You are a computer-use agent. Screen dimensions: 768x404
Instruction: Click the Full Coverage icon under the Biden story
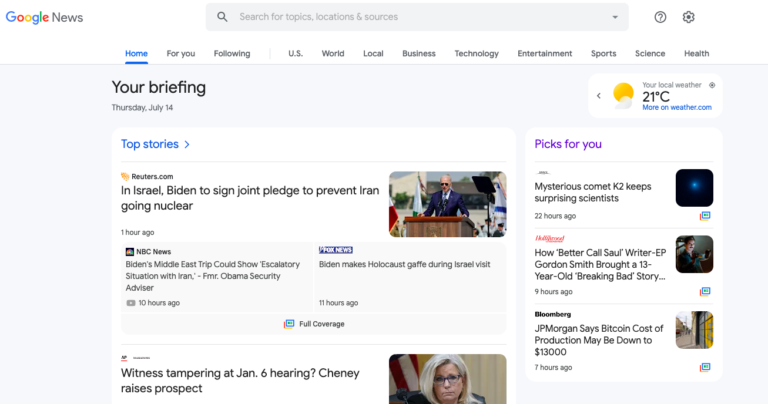pos(289,324)
